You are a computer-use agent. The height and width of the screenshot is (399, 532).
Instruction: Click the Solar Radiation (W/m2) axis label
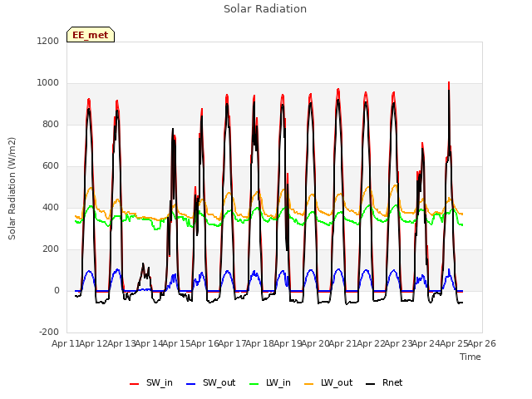(12, 189)
